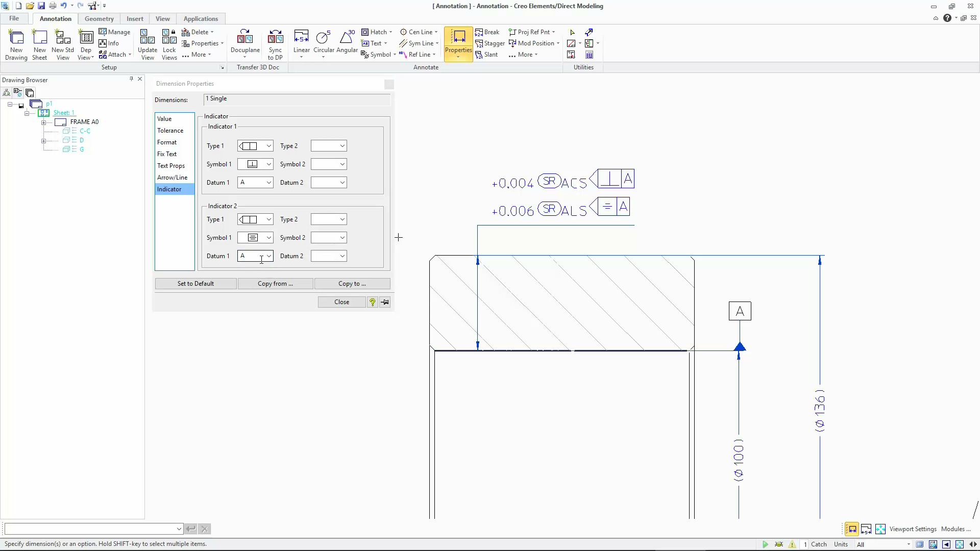980x551 pixels.
Task: Open Indicator 1 Type 1 dropdown
Action: click(x=255, y=146)
